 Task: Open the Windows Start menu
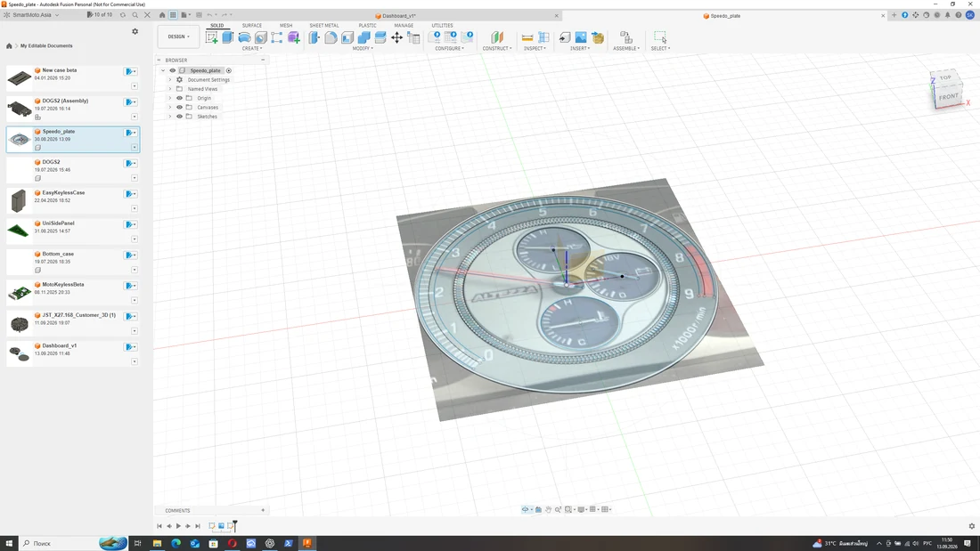[9, 543]
